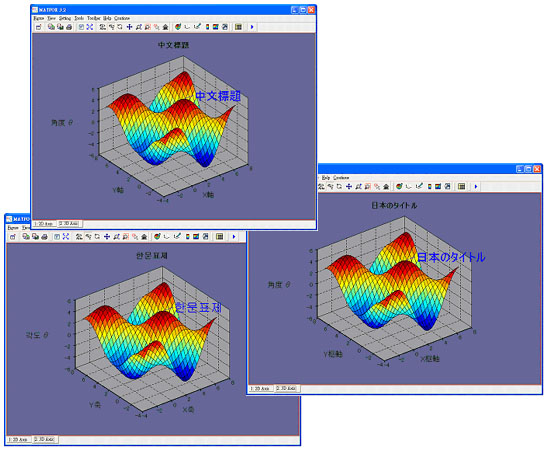Click the blue fit-to-window arrows icon in the top window

pos(90,27)
